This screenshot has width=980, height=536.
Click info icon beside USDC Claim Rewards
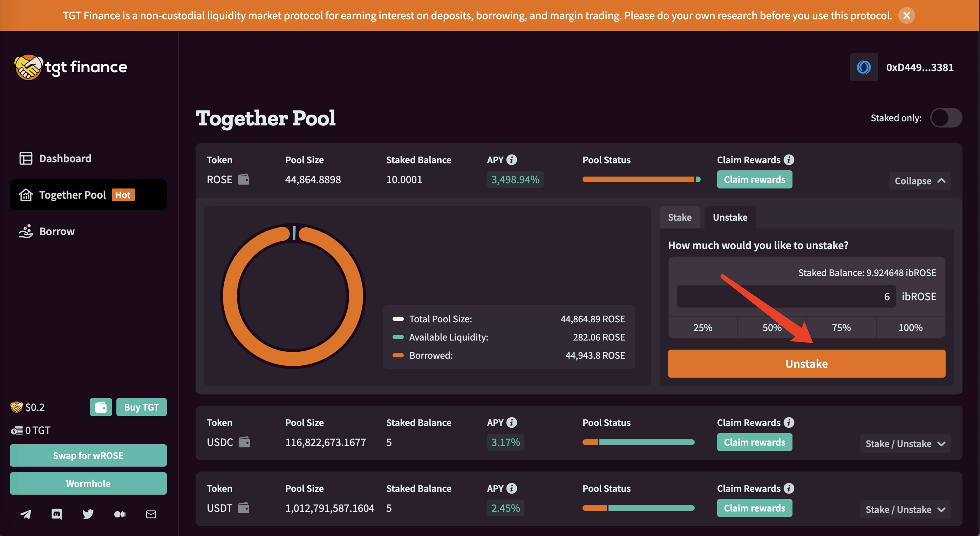pyautogui.click(x=789, y=422)
